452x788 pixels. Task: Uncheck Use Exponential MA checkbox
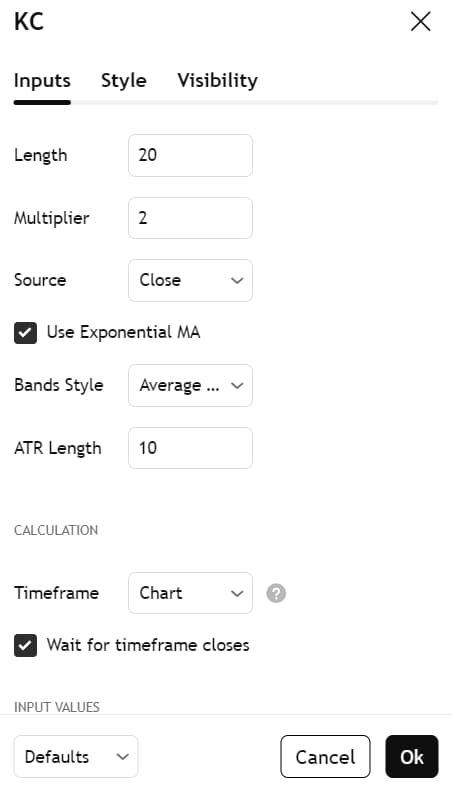click(25, 333)
